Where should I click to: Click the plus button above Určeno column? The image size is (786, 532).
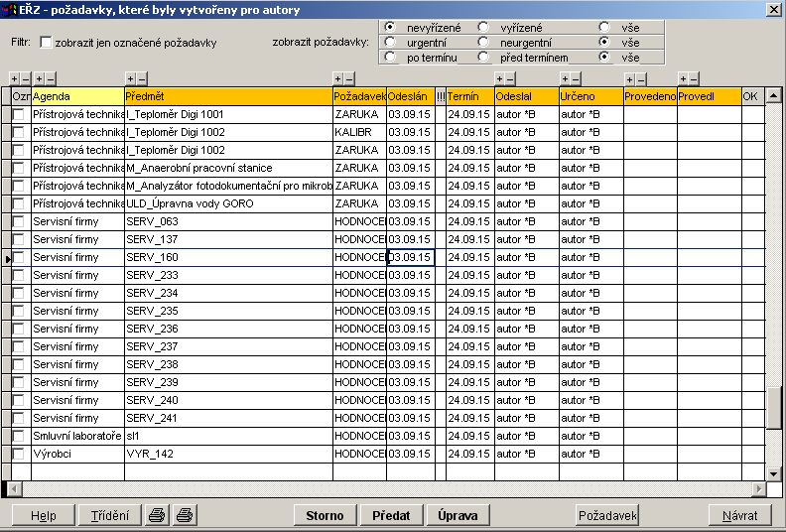click(565, 78)
